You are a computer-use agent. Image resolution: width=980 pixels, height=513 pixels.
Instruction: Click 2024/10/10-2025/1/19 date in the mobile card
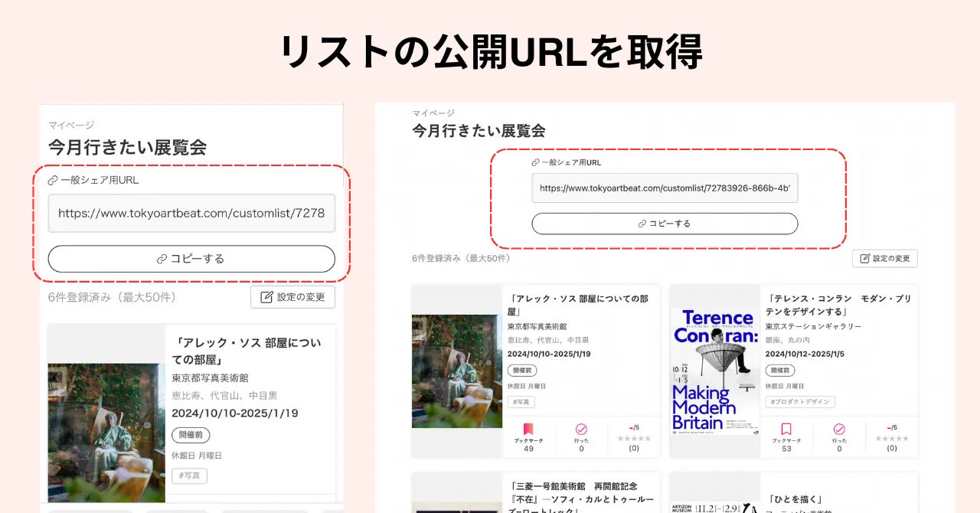tap(235, 413)
